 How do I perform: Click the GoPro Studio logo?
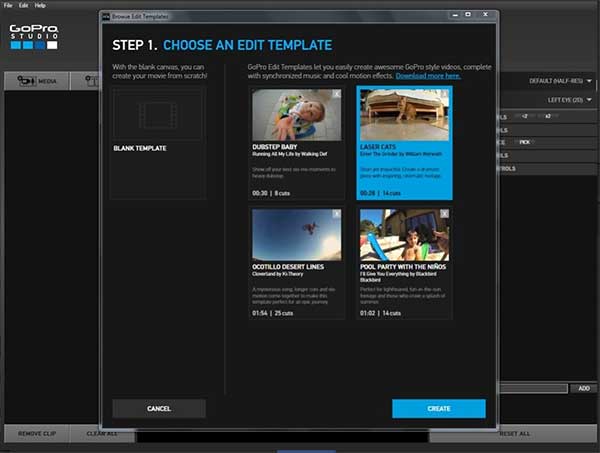[34, 38]
